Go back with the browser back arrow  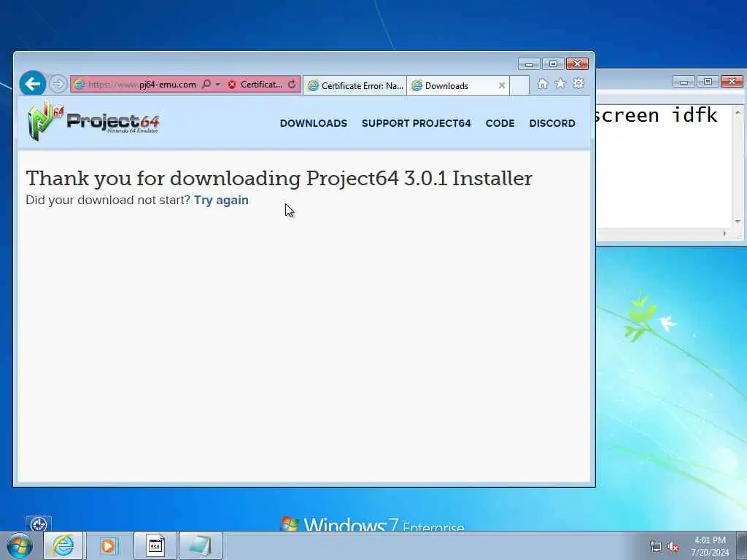pos(32,84)
